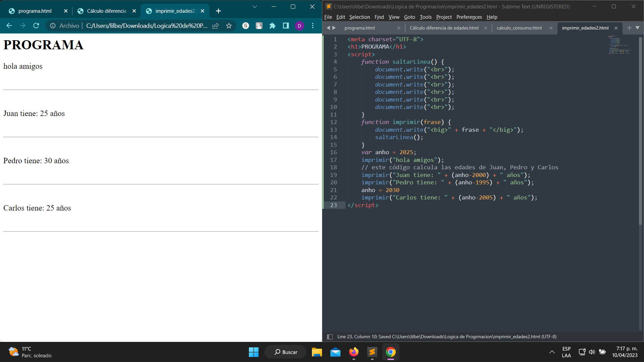Open Sublime Help menu

[492, 17]
